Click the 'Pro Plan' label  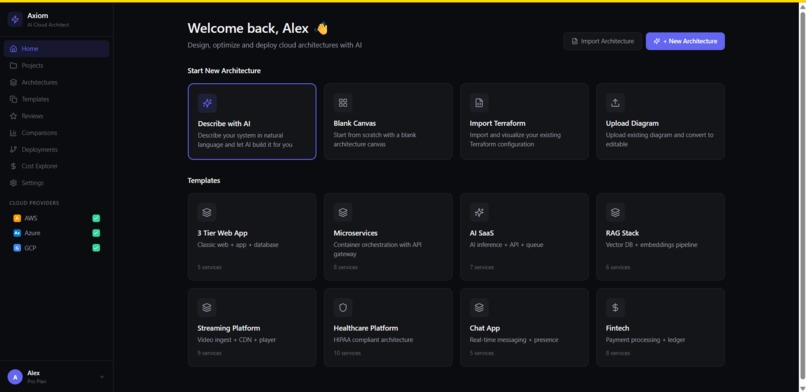pyautogui.click(x=36, y=382)
